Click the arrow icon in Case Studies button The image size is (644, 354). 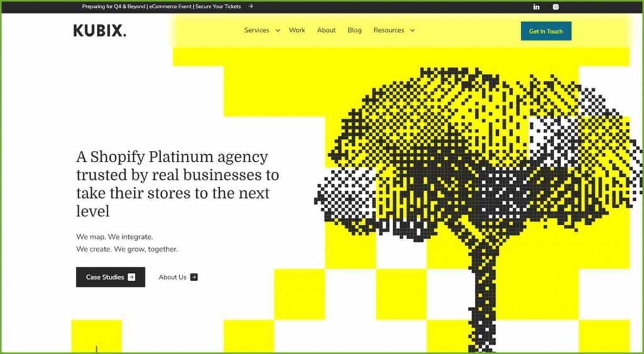click(131, 277)
